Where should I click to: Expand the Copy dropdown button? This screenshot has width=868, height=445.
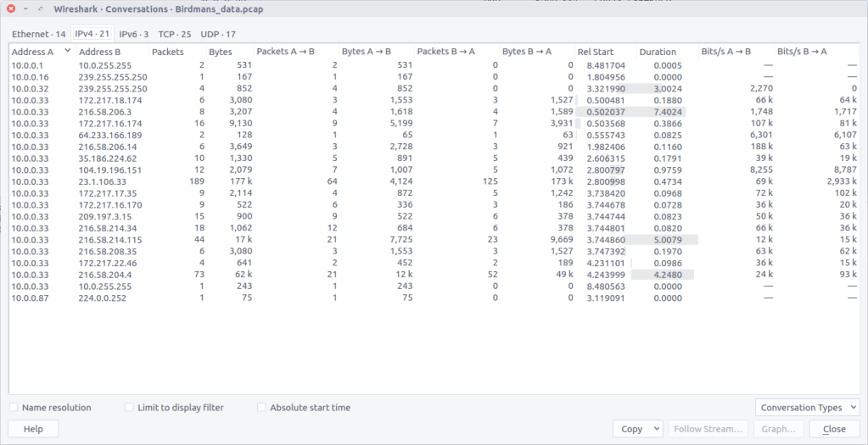pyautogui.click(x=637, y=429)
